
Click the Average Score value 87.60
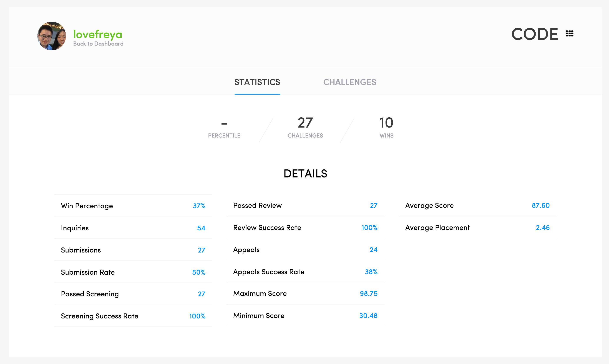541,205
